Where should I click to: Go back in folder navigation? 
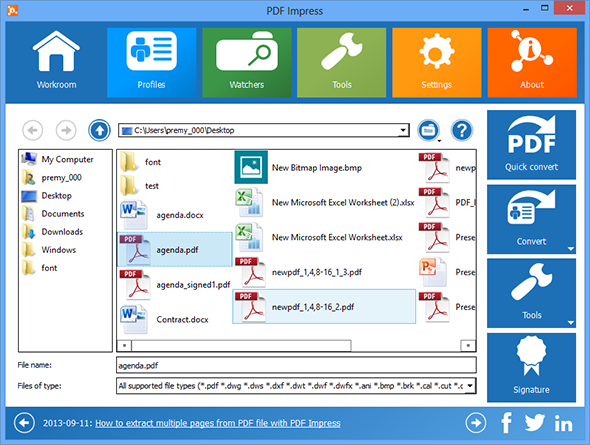[x=33, y=130]
